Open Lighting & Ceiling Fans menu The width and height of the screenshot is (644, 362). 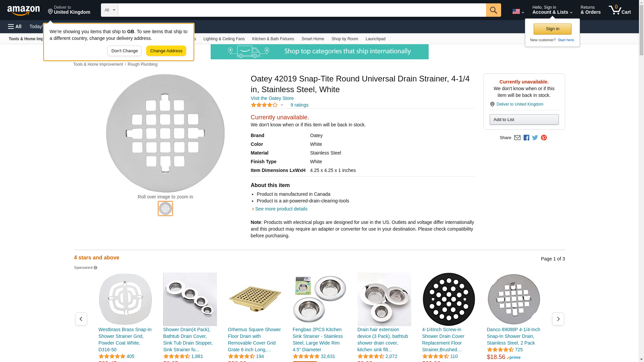[x=224, y=39]
